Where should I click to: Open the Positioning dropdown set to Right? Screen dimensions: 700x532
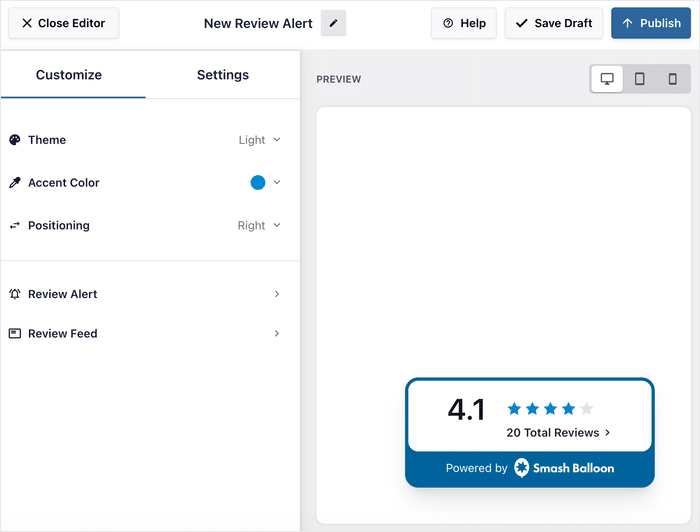pyautogui.click(x=259, y=226)
